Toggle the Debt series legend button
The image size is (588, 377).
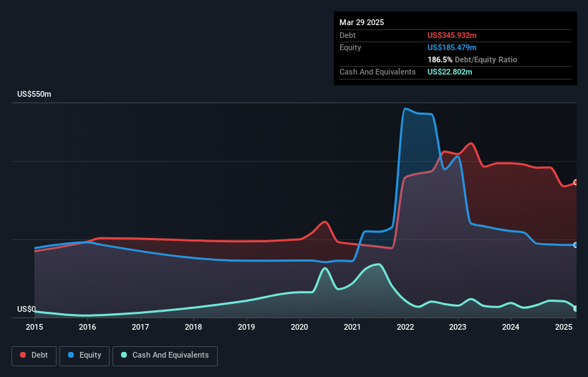pos(34,355)
